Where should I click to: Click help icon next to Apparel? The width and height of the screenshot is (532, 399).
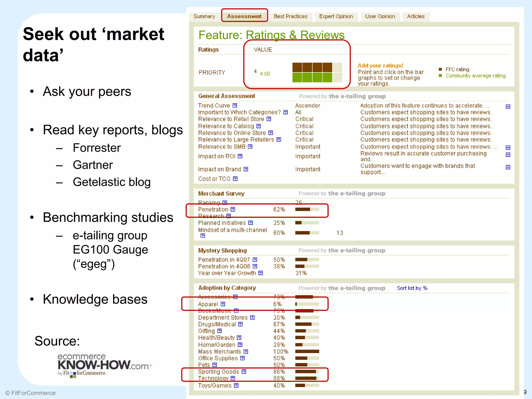223,304
